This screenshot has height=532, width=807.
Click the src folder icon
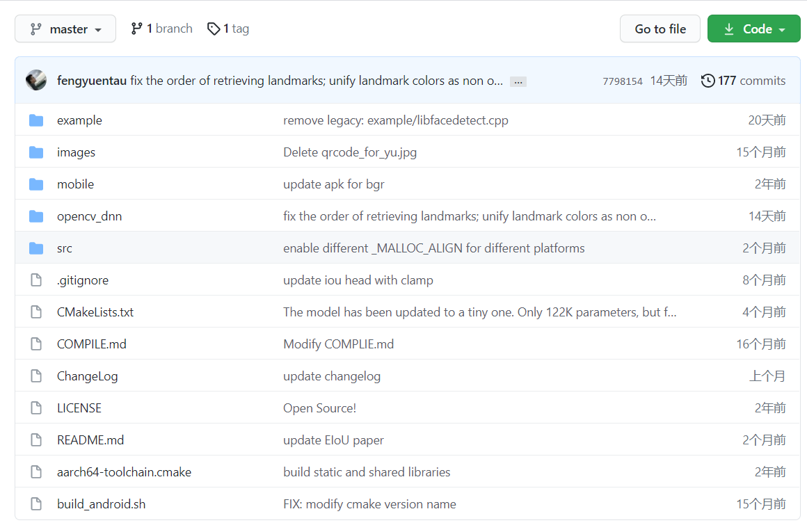pos(36,248)
